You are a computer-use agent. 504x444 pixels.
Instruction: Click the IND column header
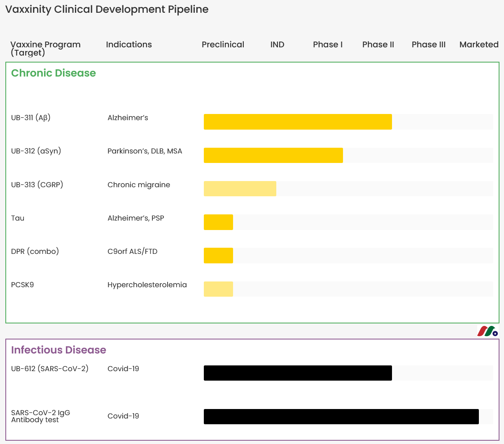pyautogui.click(x=277, y=44)
